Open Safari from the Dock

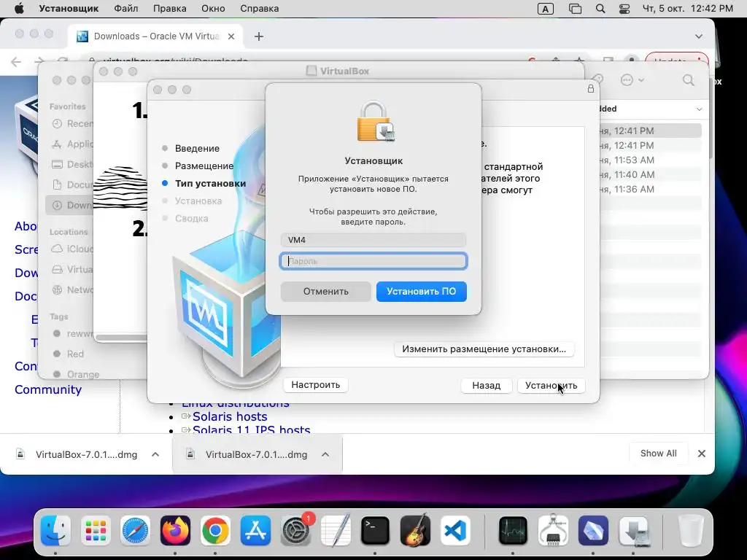pyautogui.click(x=135, y=531)
